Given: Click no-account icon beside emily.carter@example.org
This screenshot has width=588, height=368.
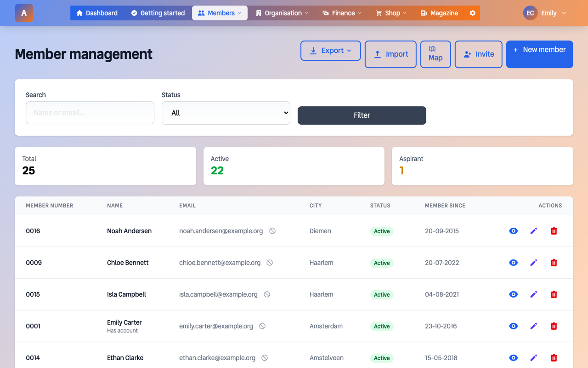Looking at the screenshot, I should click(x=262, y=326).
